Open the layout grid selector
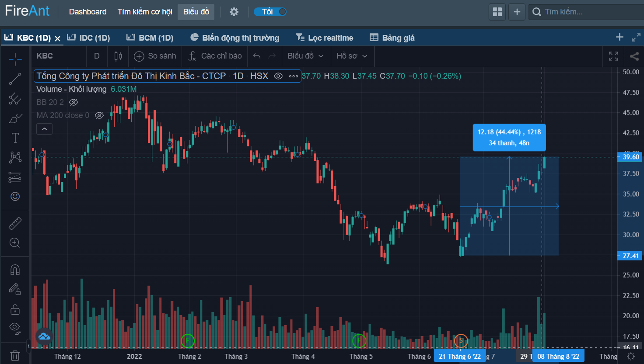The height and width of the screenshot is (364, 644). pos(497,12)
